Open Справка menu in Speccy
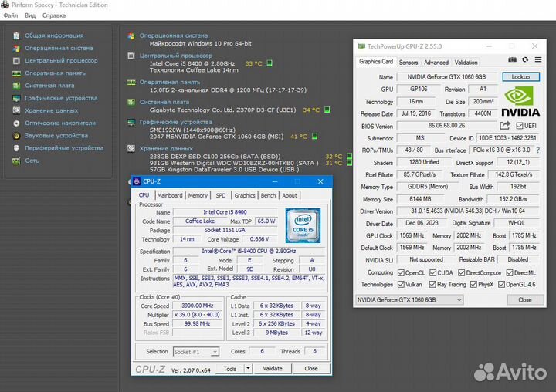This screenshot has width=556, height=392. [54, 15]
